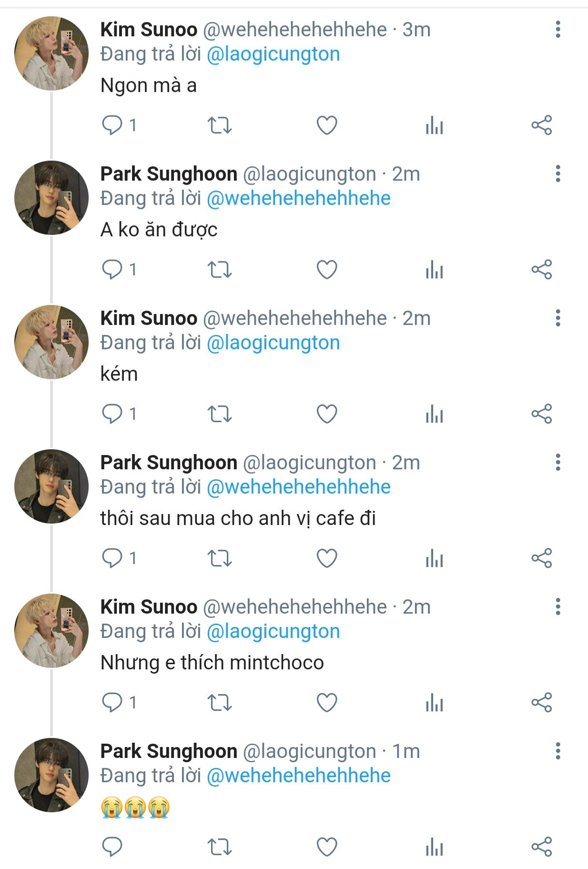
Task: Reply to the "Nhưng e thích mintchoco" tweet
Action: [x=112, y=703]
